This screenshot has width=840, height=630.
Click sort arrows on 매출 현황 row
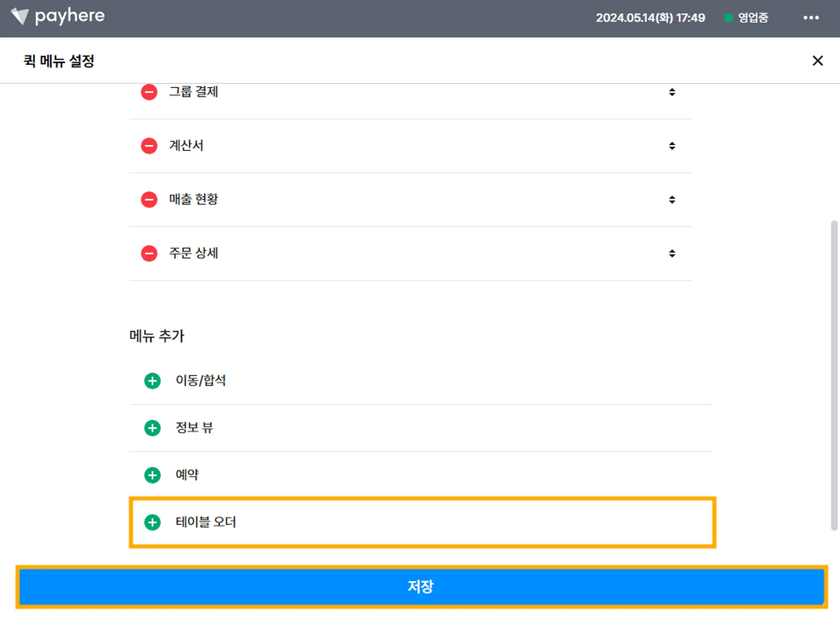pos(672,199)
